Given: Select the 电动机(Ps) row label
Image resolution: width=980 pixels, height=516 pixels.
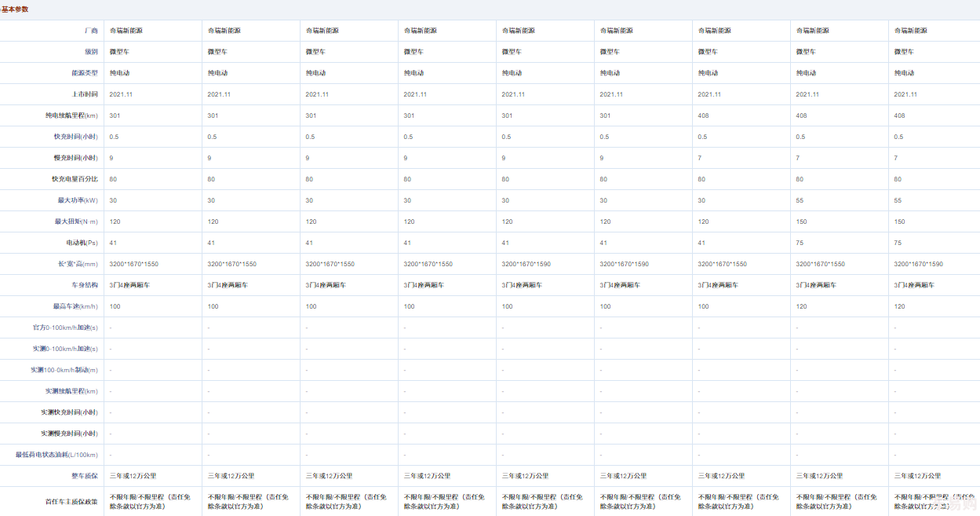Looking at the screenshot, I should pyautogui.click(x=82, y=243).
